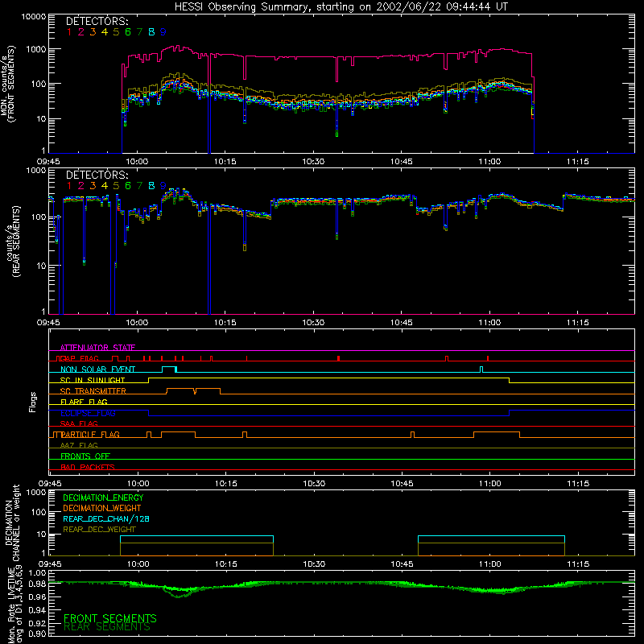The image size is (644, 644).
Task: Click the SC_TRANSMITTER flag label
Action: [x=93, y=391]
